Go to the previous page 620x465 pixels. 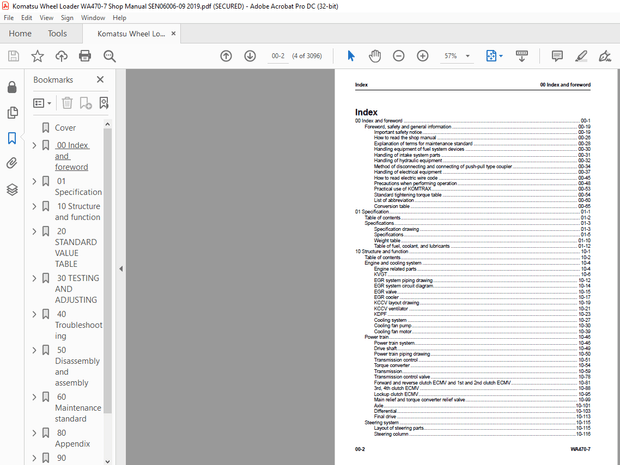[226, 56]
